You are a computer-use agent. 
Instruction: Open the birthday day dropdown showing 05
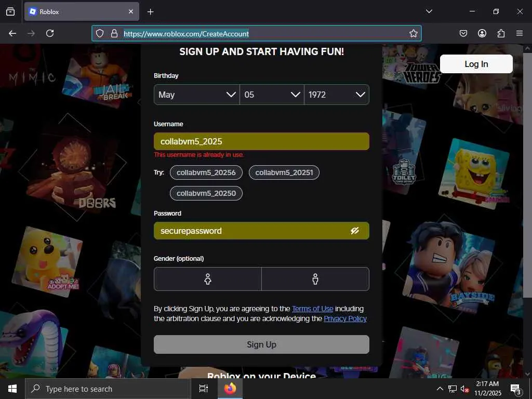coord(272,95)
